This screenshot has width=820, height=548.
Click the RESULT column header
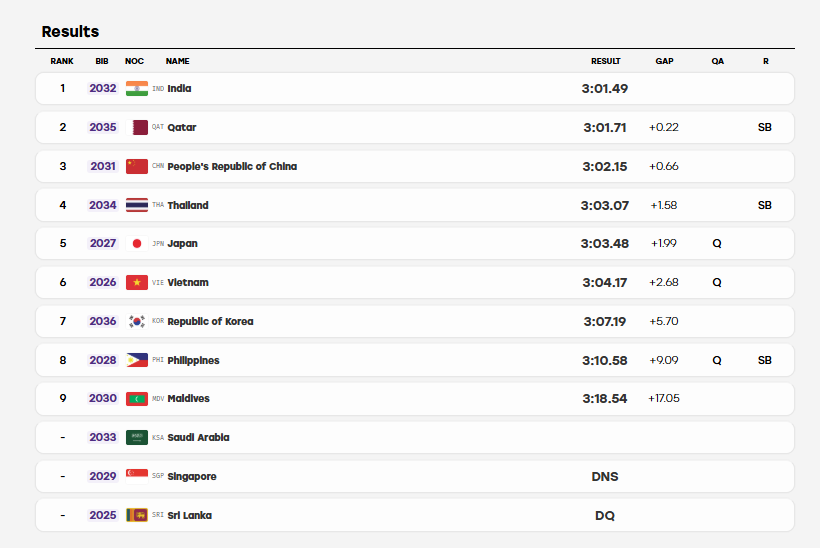[606, 61]
